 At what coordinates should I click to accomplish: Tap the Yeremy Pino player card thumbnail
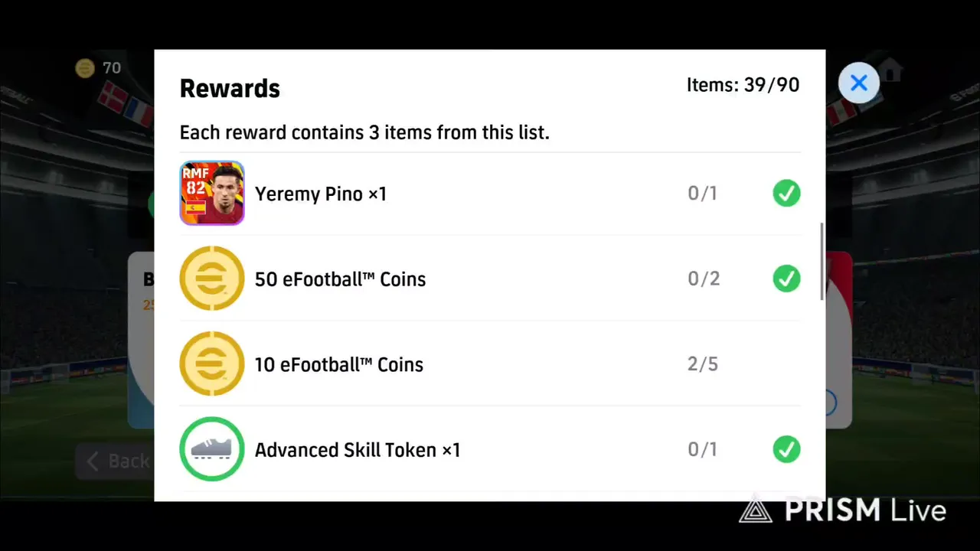212,193
